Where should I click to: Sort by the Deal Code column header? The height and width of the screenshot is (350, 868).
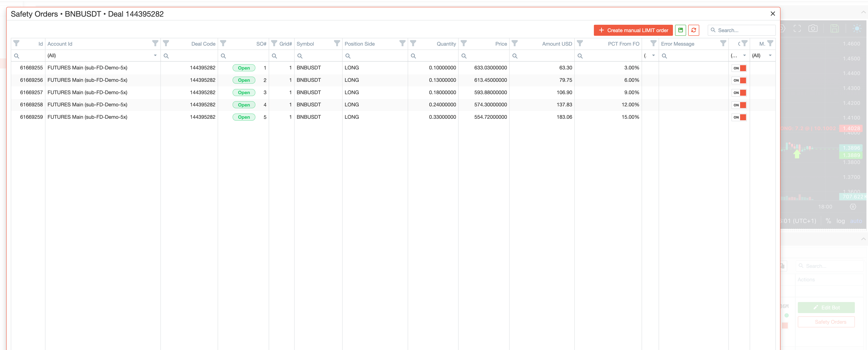pyautogui.click(x=203, y=44)
